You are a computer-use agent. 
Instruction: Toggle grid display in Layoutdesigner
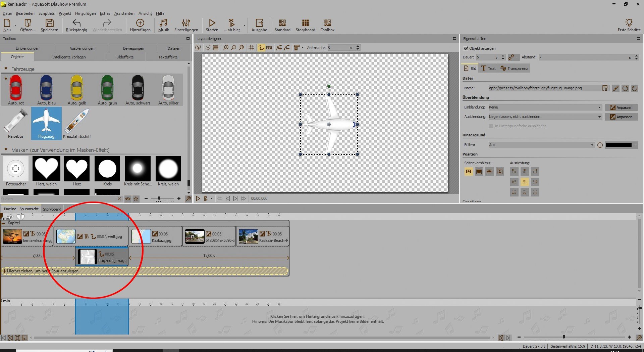(x=251, y=48)
